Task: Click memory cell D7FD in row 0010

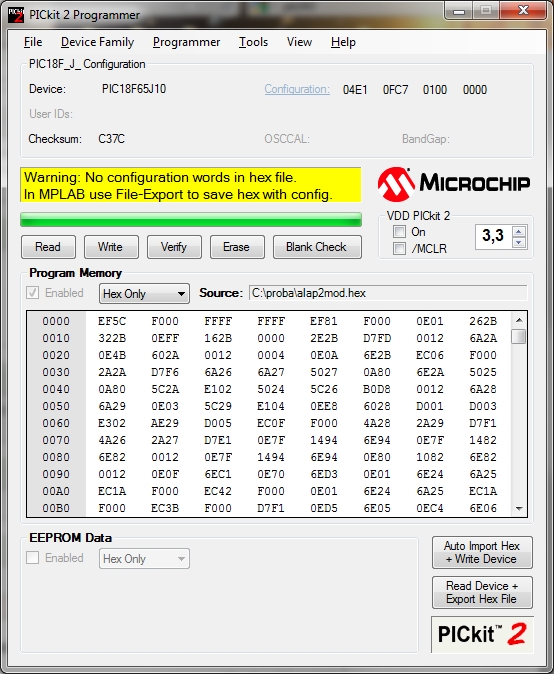Action: 377,338
